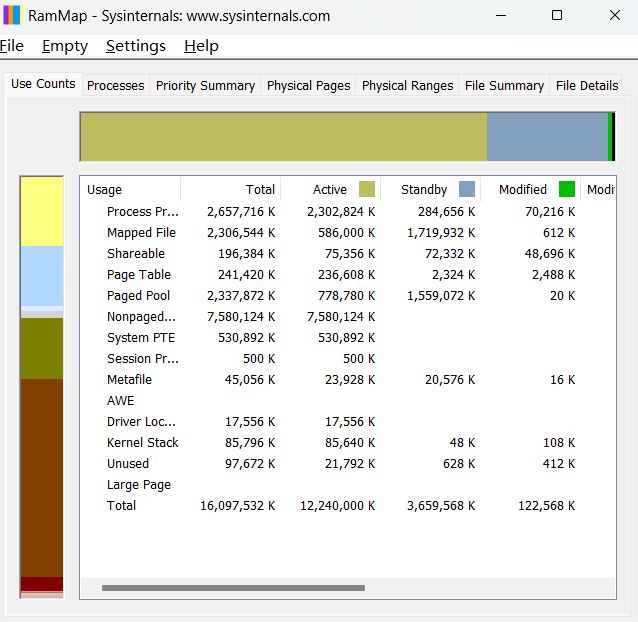
Task: Click the 12,240,000 K active total
Action: pyautogui.click(x=338, y=506)
